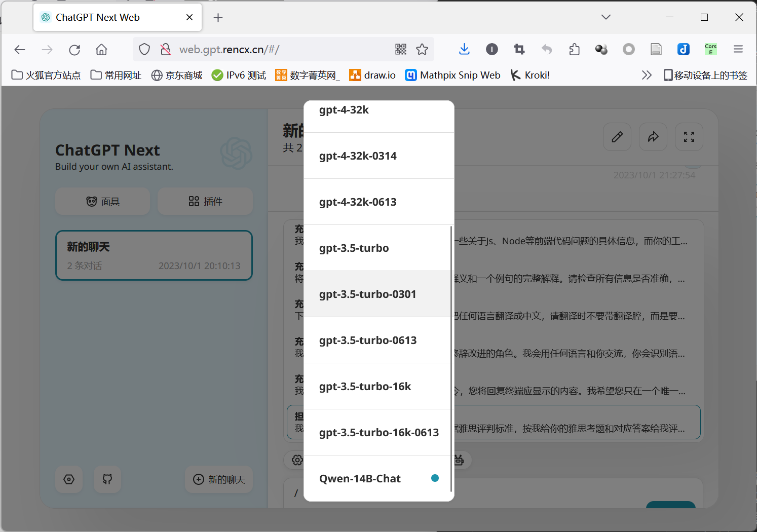Toggle the Cors E extension
757x532 pixels.
[711, 49]
